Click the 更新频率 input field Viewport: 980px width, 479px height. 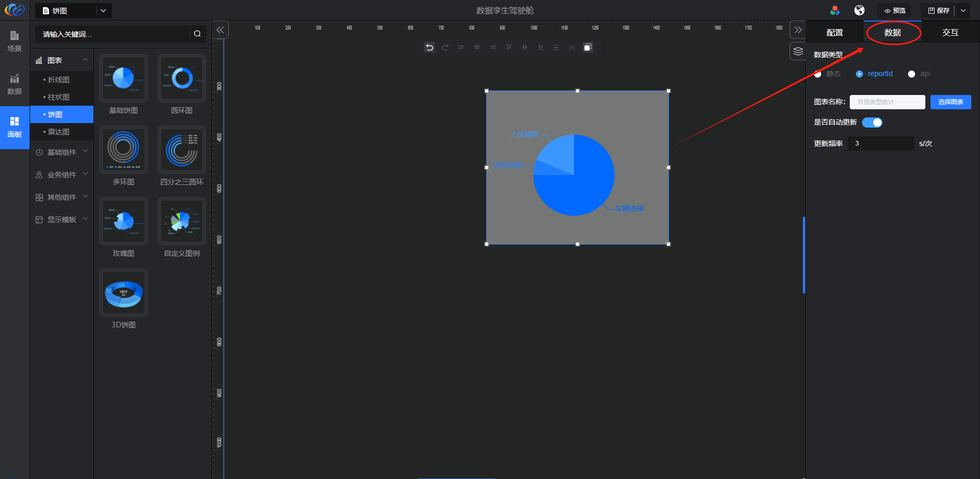(880, 143)
